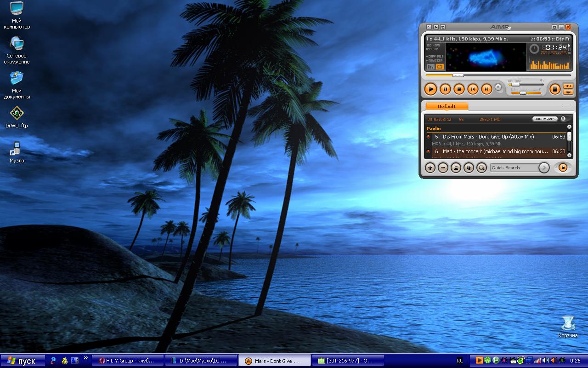Click the COPY FILE indicator in AIMP

click(435, 56)
